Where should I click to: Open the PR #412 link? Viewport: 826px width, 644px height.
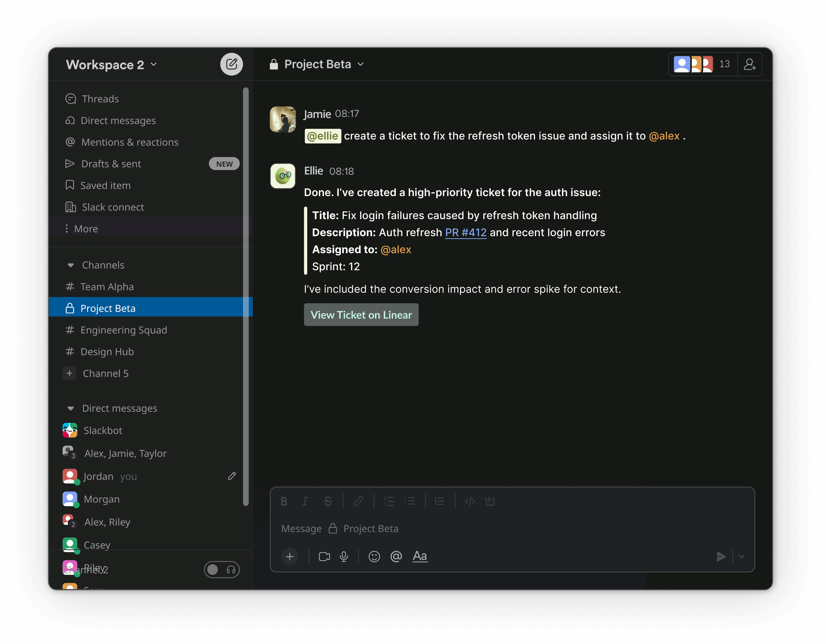(465, 232)
